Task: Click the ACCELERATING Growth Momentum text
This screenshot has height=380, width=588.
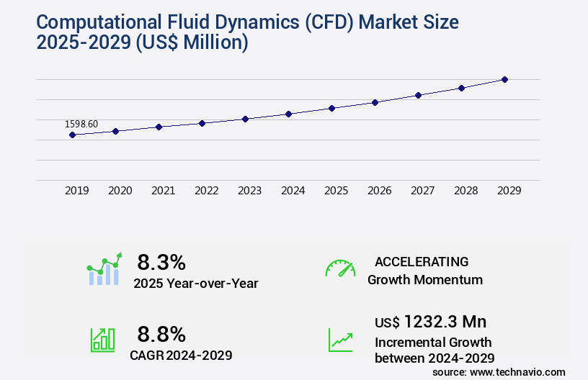Action: 425,270
